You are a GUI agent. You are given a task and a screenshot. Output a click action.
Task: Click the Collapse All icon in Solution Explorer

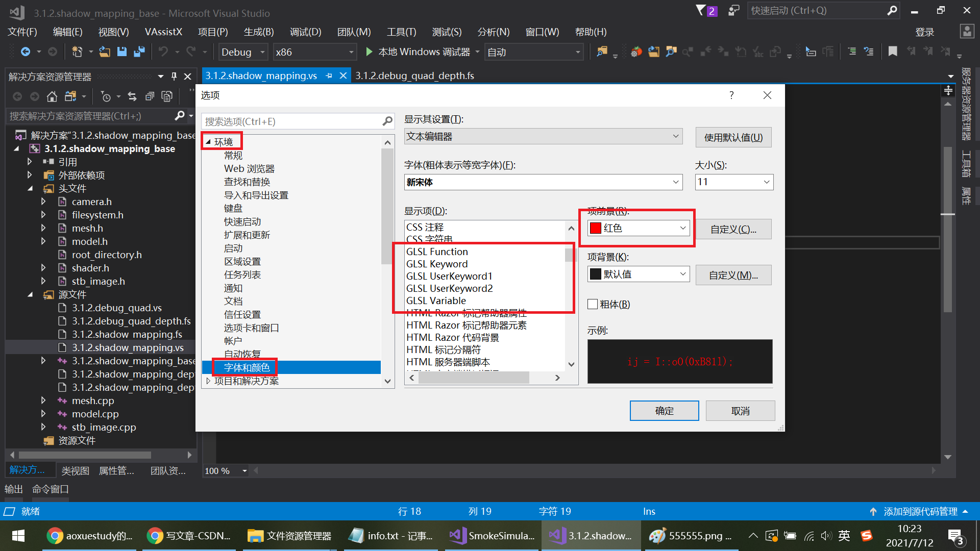[x=150, y=96]
